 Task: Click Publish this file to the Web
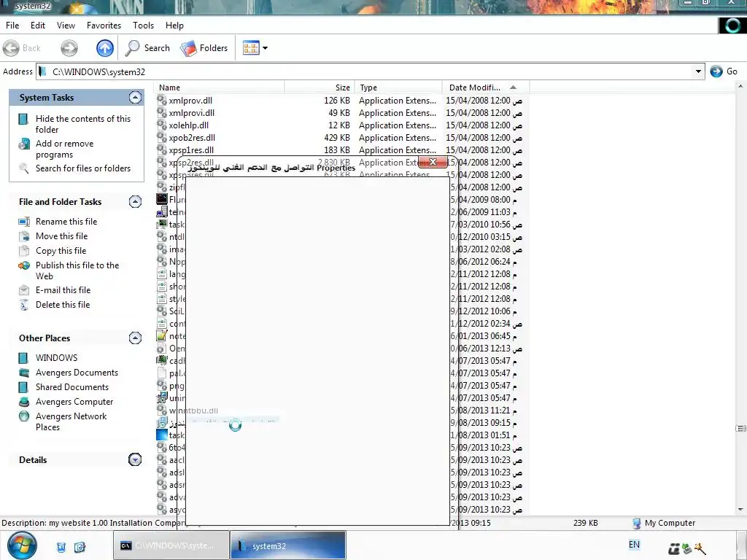[x=77, y=271]
